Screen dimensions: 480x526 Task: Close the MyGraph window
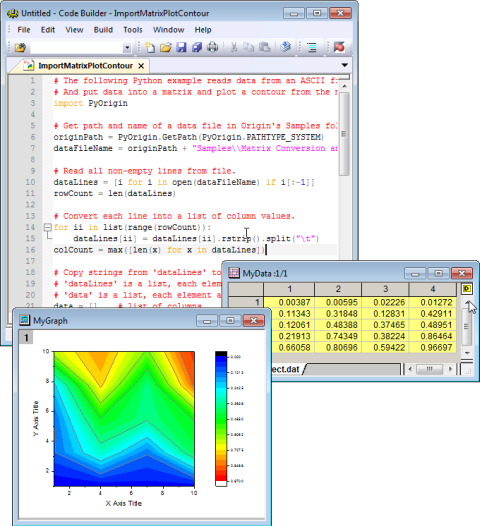coord(254,321)
